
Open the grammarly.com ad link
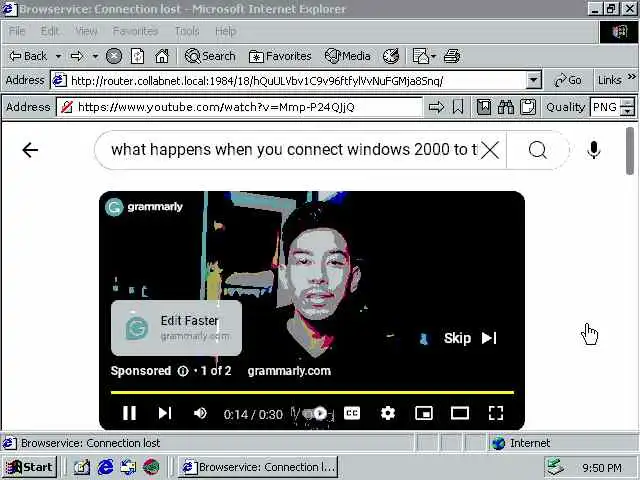coord(289,371)
